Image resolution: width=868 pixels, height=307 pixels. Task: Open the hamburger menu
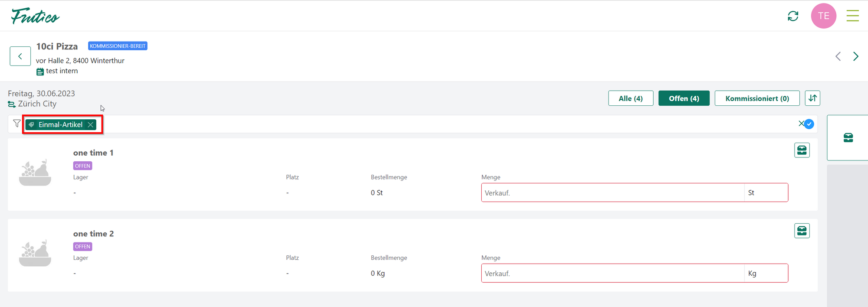click(852, 16)
